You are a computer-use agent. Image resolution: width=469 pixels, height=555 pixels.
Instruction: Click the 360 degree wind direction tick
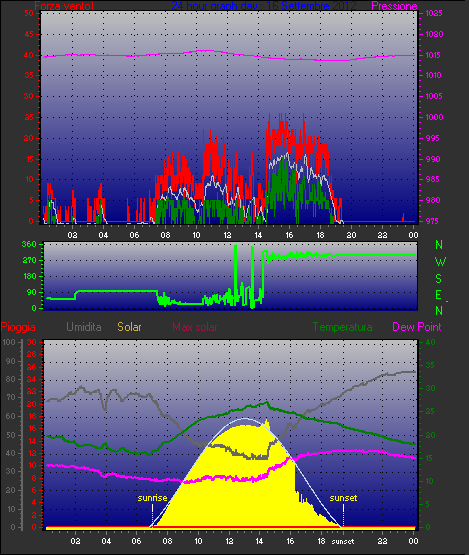pos(29,244)
